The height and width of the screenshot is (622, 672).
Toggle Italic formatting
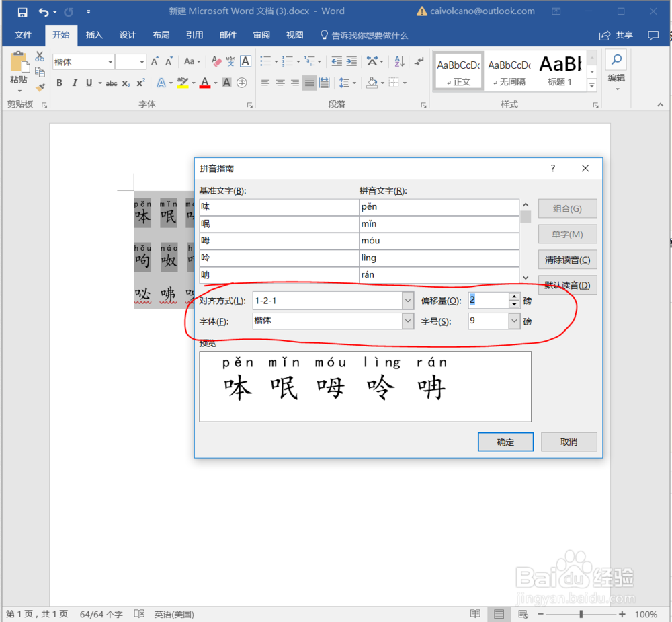(x=75, y=83)
